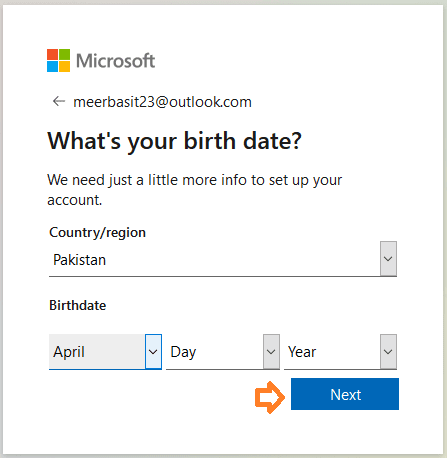Click the Microsoft wordmark text
This screenshot has height=458, width=447.
[x=115, y=61]
